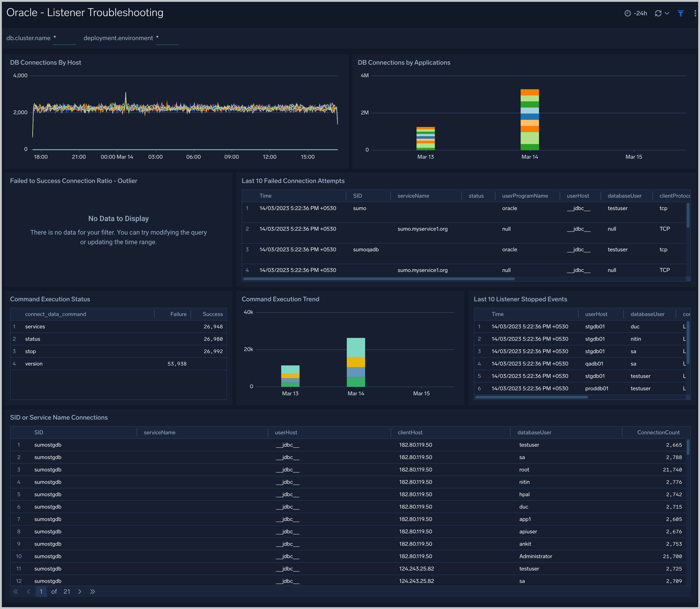Sort failed attempts by status column
The height and width of the screenshot is (609, 700).
tap(476, 196)
